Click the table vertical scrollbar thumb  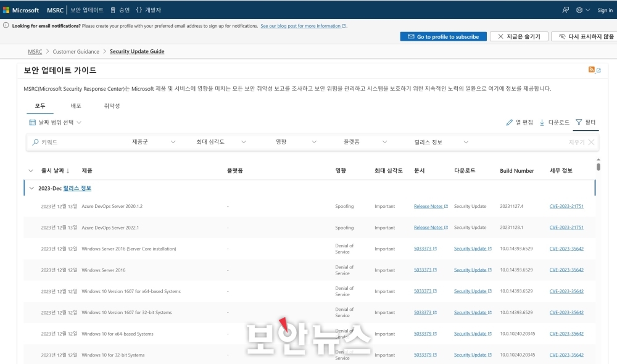tap(598, 167)
